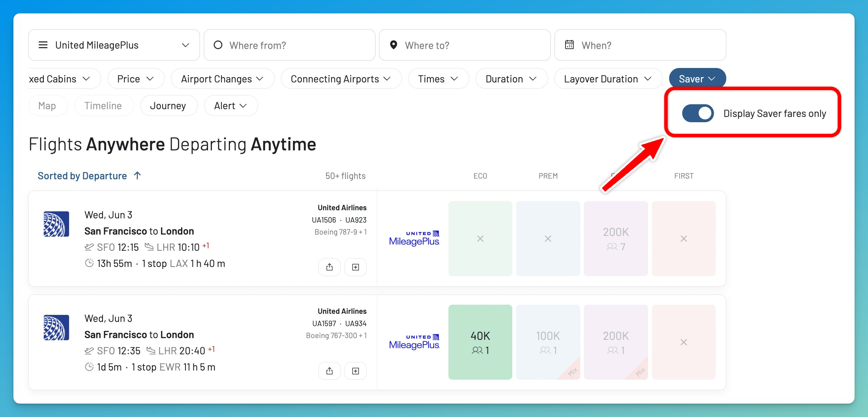The height and width of the screenshot is (417, 868).
Task: Share the UA1506 San Francisco to London flight
Action: tap(329, 267)
